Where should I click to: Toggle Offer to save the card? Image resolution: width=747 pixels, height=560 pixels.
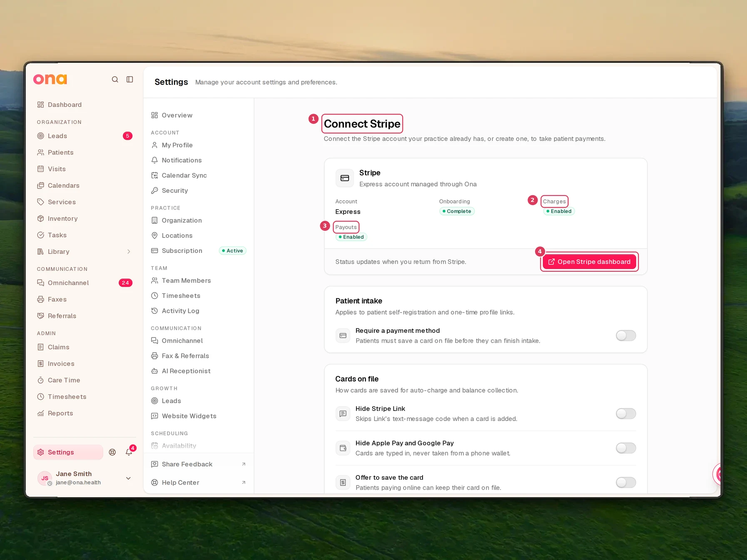tap(626, 483)
